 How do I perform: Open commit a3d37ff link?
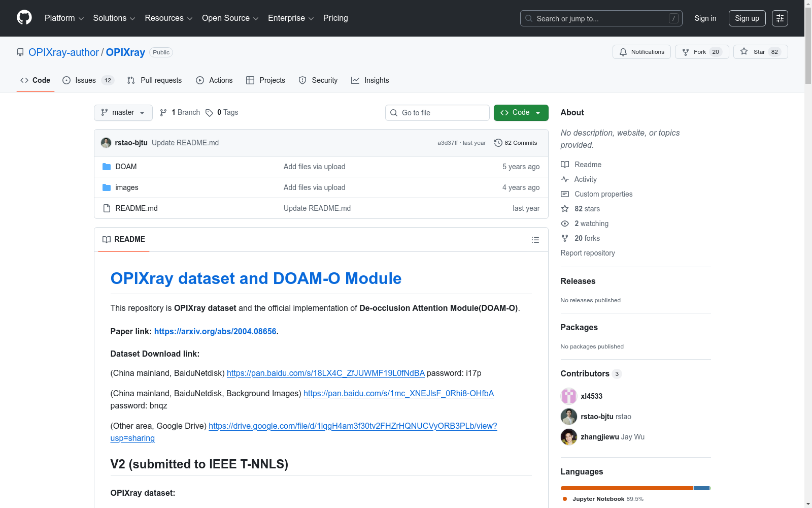pyautogui.click(x=448, y=143)
